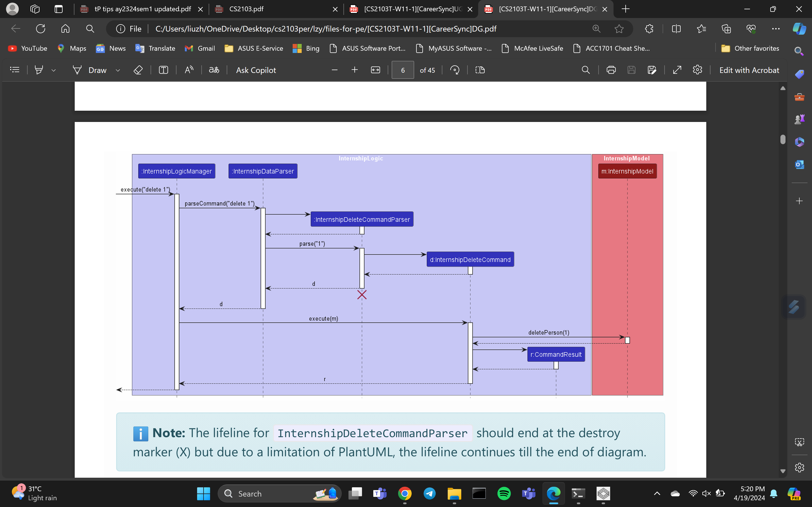Click the Translate icon in PDF toolbar
Viewport: 812px width, 507px height.
(x=214, y=70)
